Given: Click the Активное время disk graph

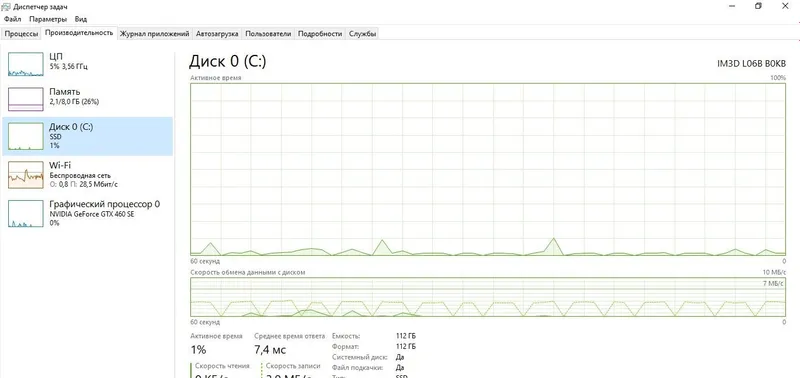Looking at the screenshot, I should coord(488,169).
